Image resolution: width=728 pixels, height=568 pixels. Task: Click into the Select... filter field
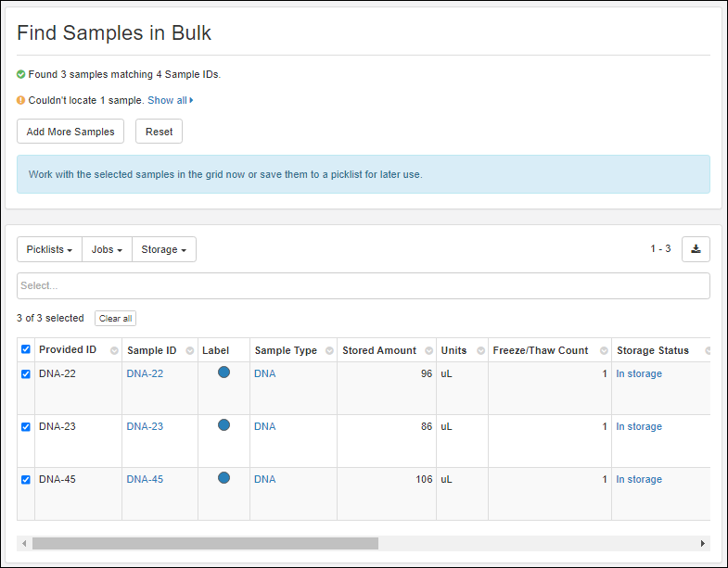pyautogui.click(x=363, y=285)
